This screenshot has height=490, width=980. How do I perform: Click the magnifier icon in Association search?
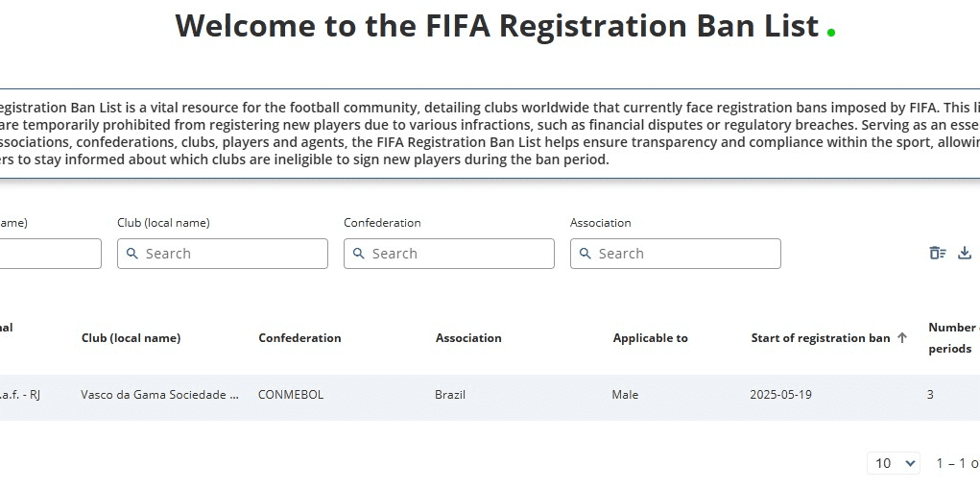tap(585, 254)
